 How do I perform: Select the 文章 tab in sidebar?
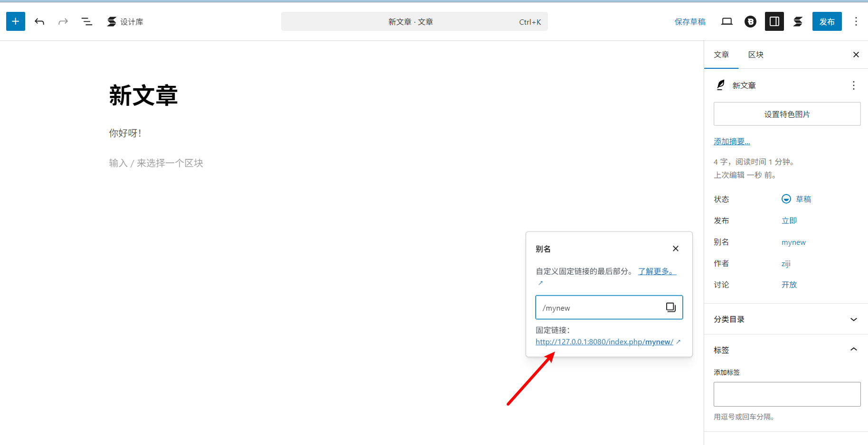coord(721,55)
